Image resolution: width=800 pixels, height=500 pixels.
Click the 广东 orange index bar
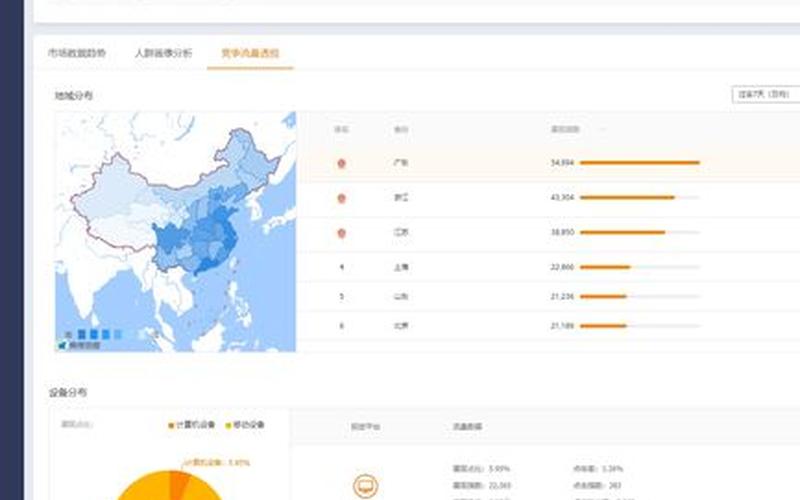click(x=640, y=163)
